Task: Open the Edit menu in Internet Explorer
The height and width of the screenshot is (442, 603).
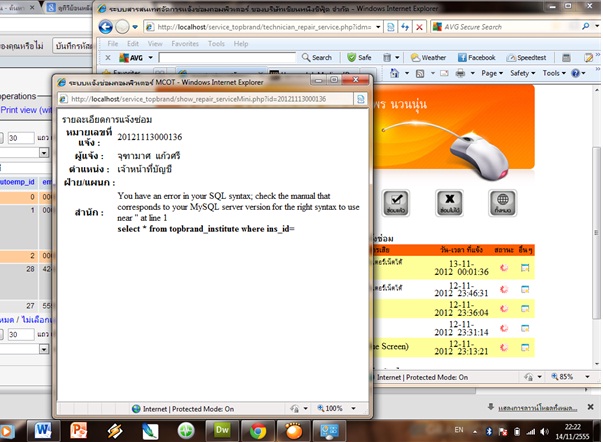Action: click(133, 44)
